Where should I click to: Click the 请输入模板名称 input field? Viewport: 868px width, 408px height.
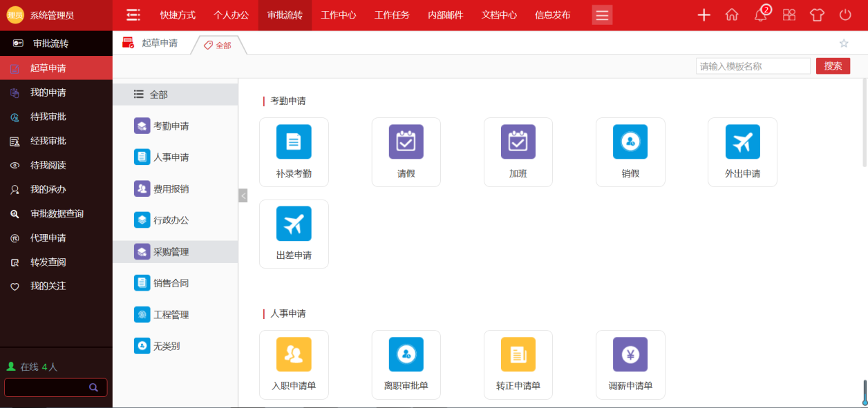tap(753, 66)
